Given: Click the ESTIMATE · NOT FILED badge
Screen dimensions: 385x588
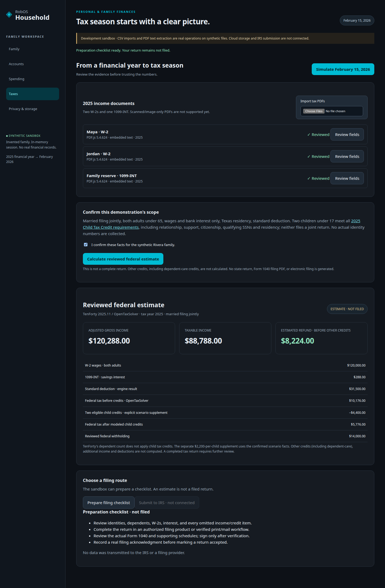Looking at the screenshot, I should [347, 309].
